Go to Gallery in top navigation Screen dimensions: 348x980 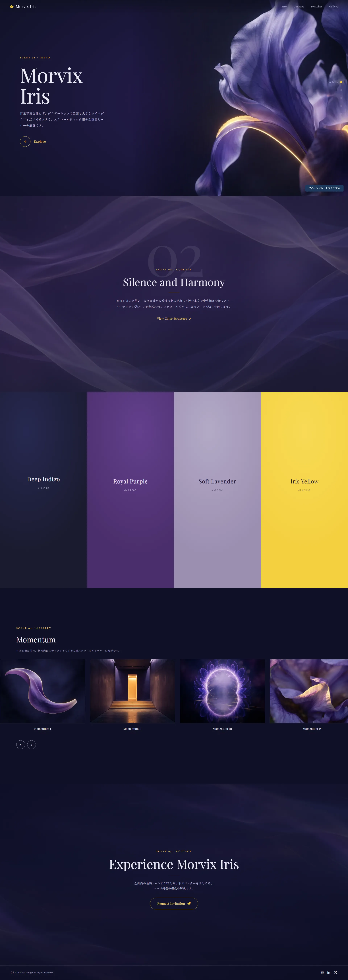(333, 7)
